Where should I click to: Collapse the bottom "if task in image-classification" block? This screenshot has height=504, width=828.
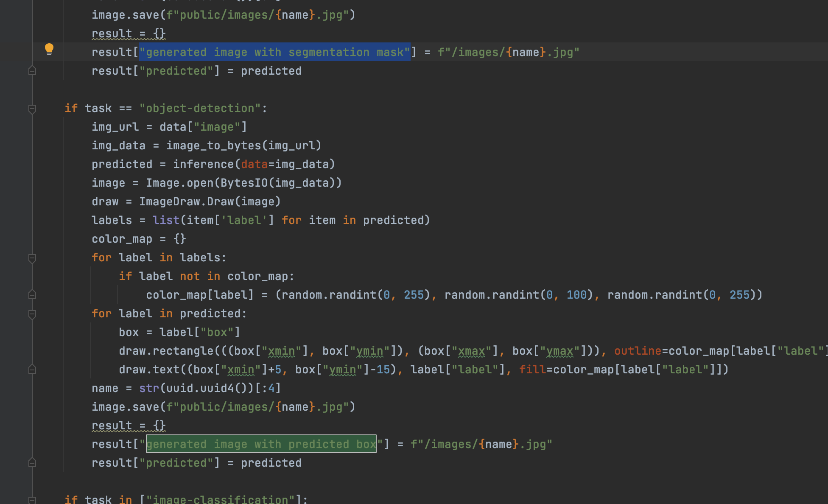tap(32, 500)
